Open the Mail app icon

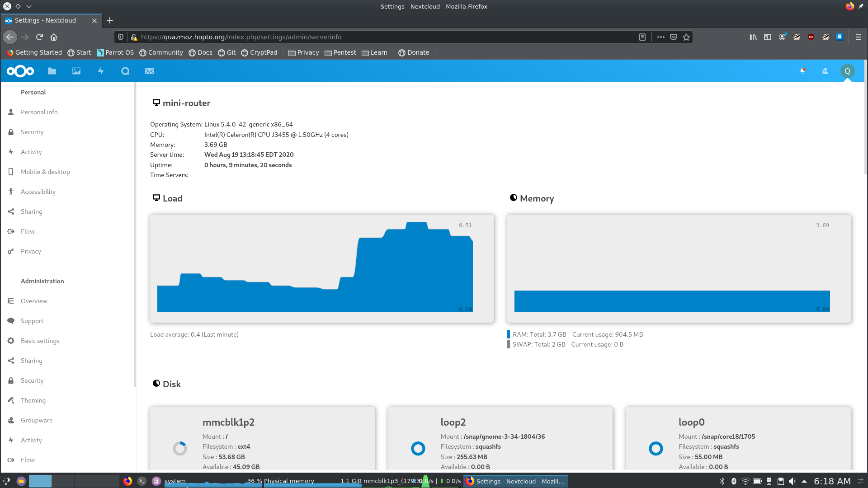coord(150,71)
